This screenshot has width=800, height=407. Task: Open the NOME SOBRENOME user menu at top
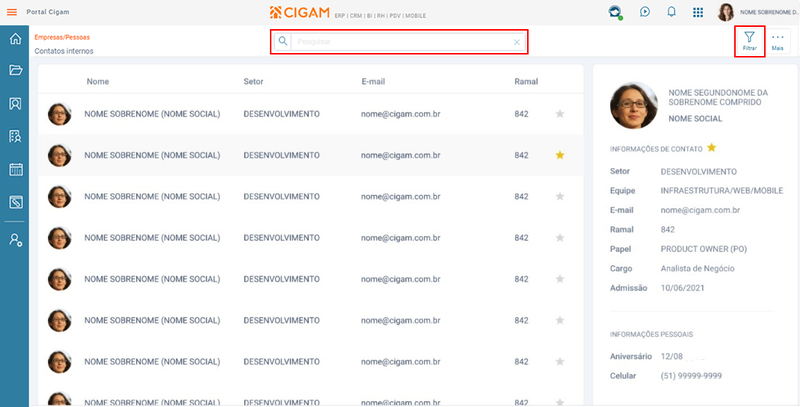point(769,12)
